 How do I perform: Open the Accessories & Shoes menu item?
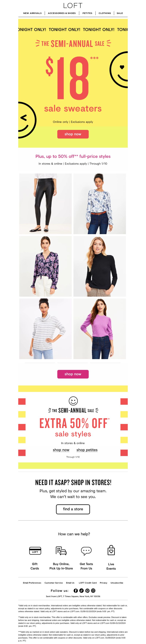[x=62, y=13]
